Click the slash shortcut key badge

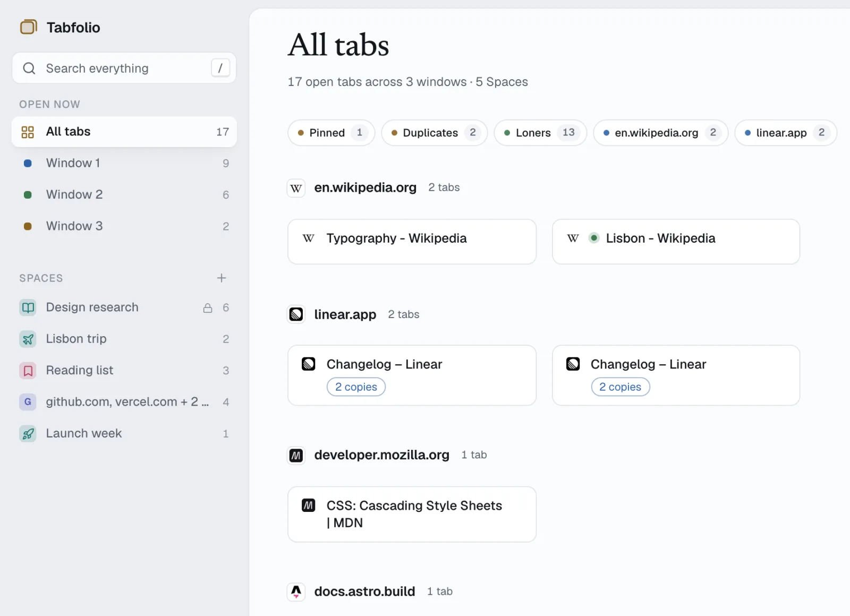pyautogui.click(x=220, y=68)
